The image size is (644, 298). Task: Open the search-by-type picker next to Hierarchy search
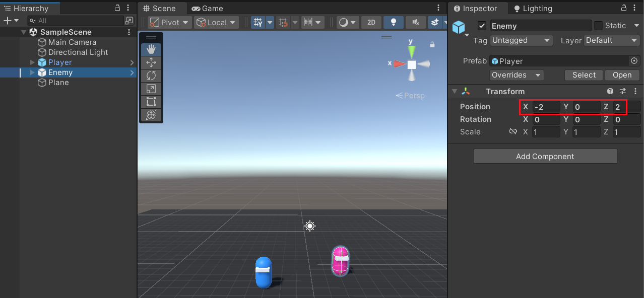pyautogui.click(x=130, y=21)
